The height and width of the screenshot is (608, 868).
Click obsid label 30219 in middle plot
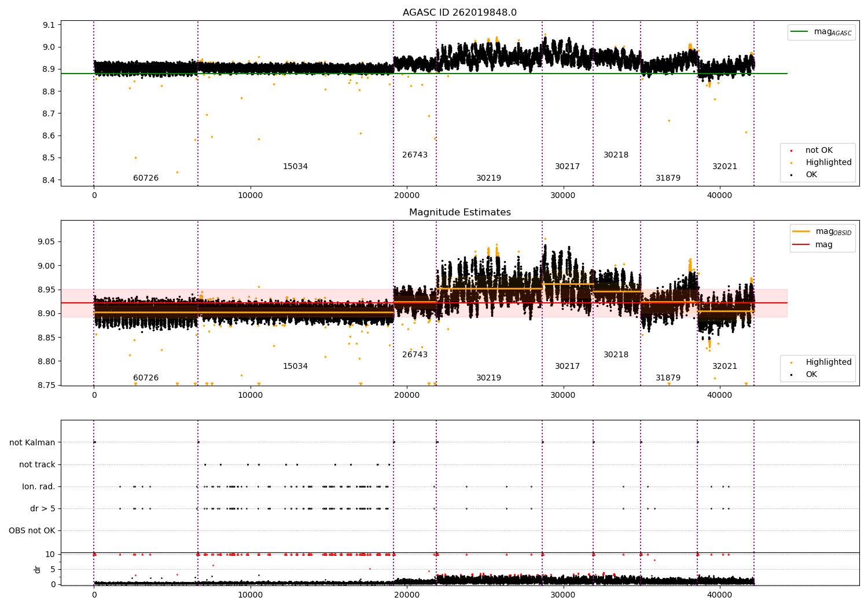coord(489,378)
